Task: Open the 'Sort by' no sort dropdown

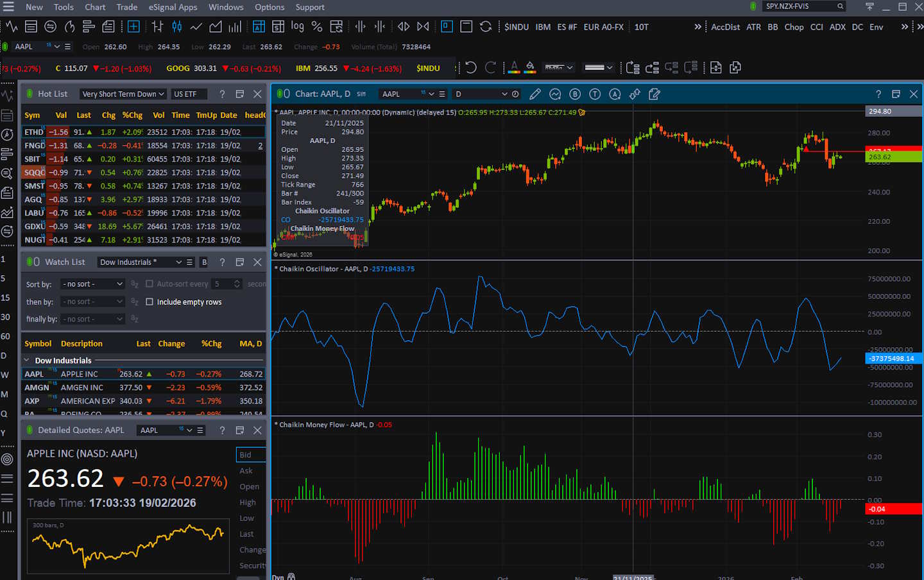Action: coord(92,284)
